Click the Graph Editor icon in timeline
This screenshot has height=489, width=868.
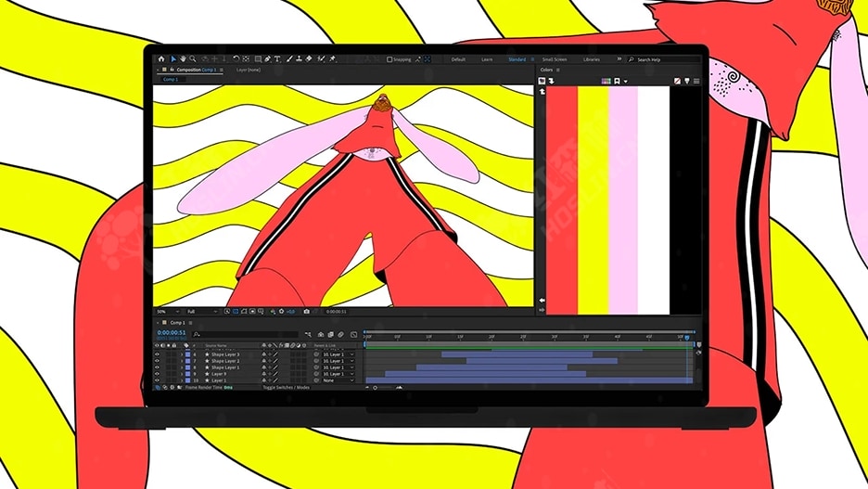click(x=353, y=334)
